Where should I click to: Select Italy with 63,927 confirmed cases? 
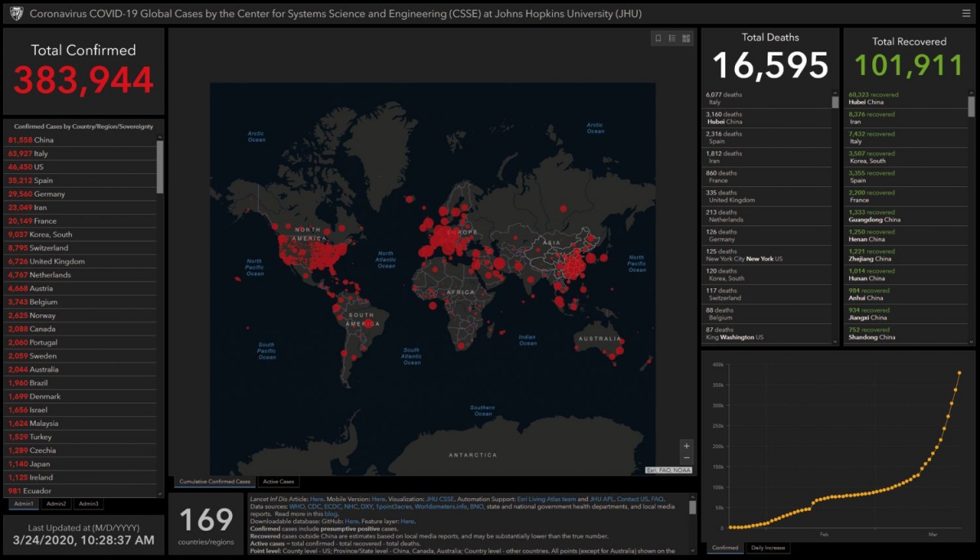79,153
